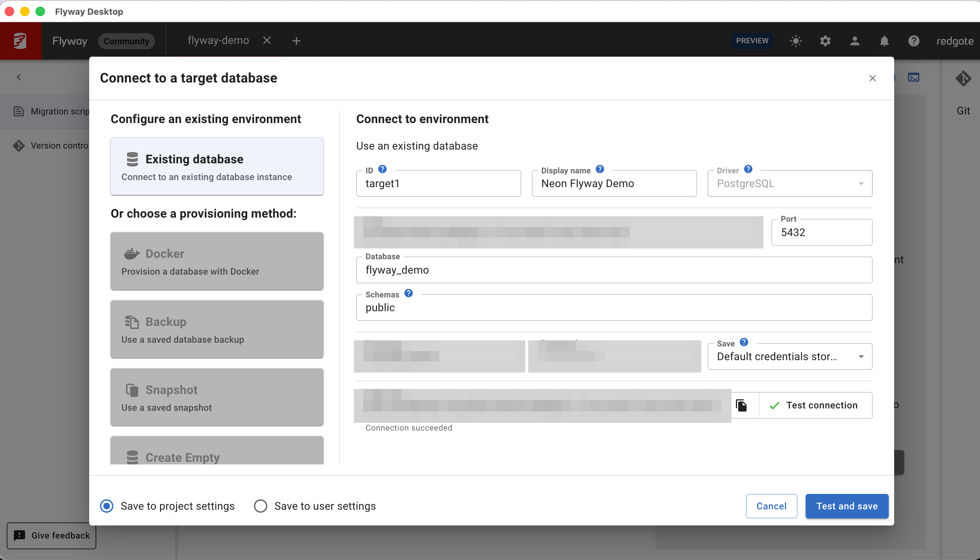Click Cancel button

(771, 506)
